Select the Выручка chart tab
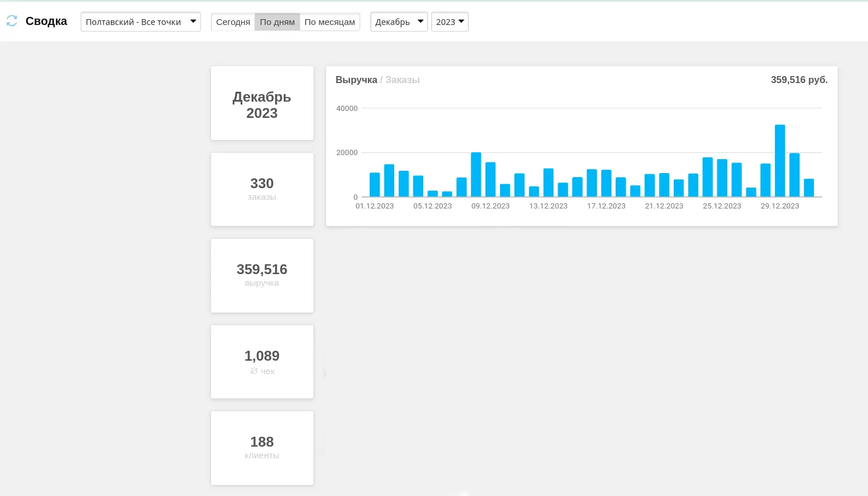Screen dimensions: 868x496 click(x=356, y=80)
